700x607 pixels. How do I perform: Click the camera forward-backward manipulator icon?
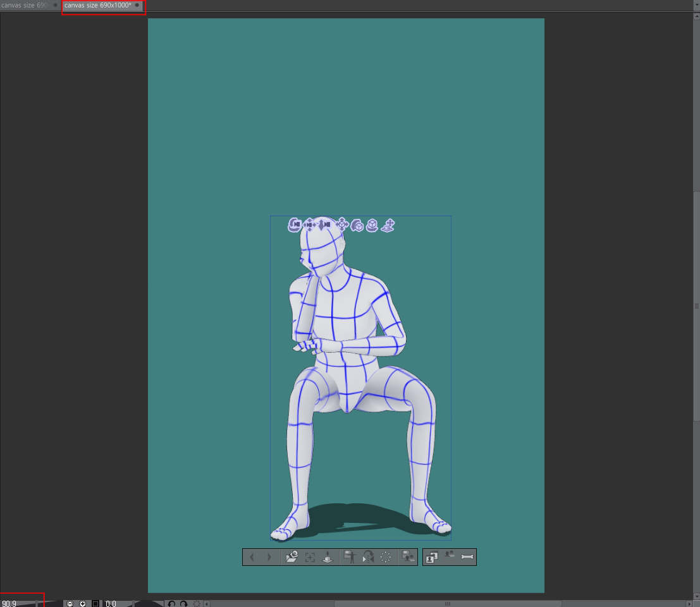[x=324, y=225]
